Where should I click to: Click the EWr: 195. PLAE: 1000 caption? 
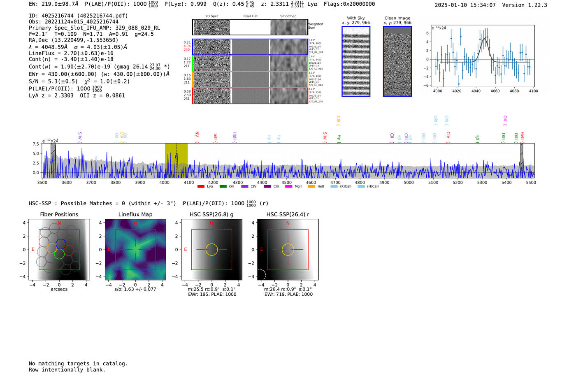click(212, 295)
